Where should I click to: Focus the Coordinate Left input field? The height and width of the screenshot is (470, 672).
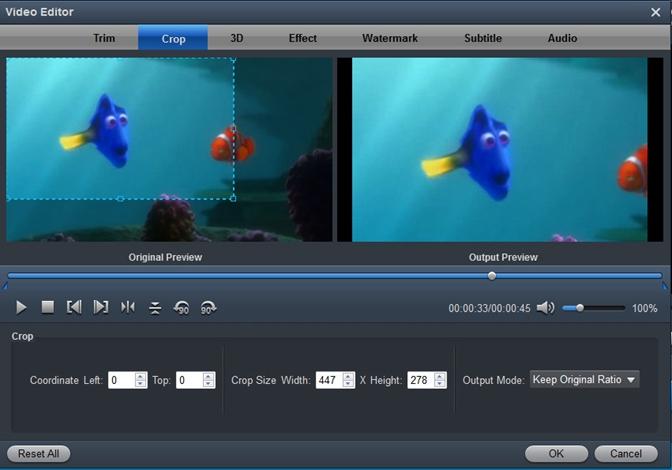(122, 380)
